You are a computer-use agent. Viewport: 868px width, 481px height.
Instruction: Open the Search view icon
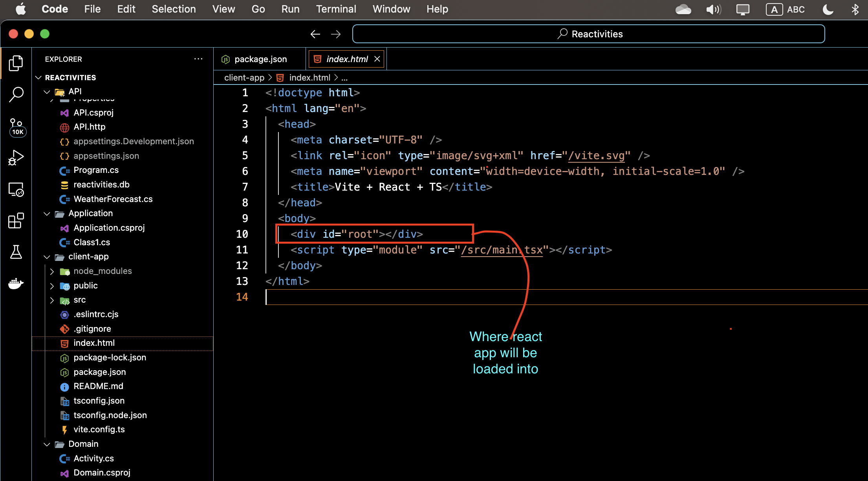point(16,94)
